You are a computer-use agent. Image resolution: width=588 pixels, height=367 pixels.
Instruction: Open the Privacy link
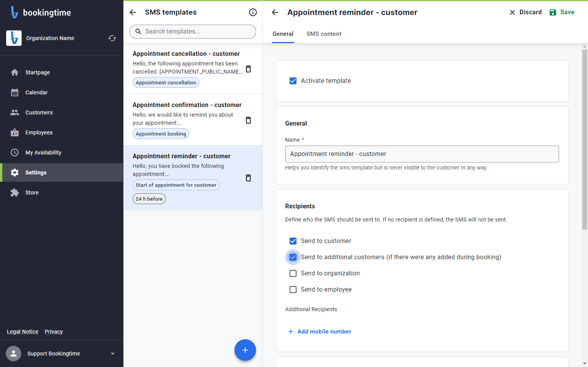click(x=54, y=332)
